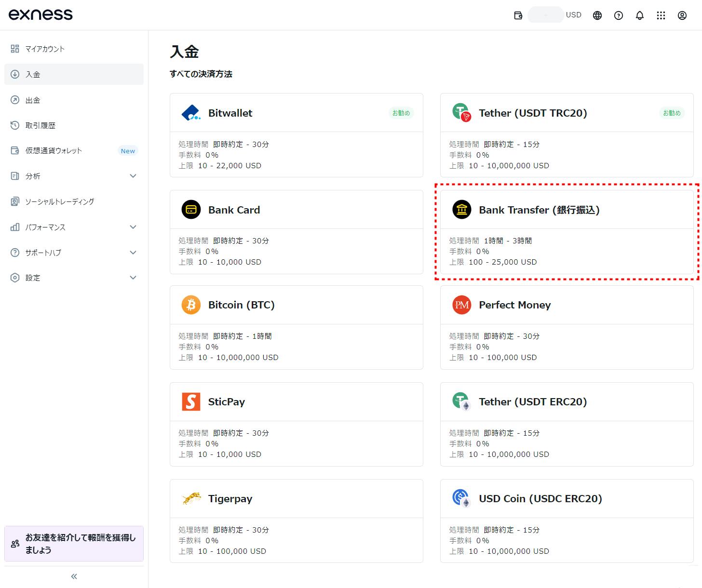This screenshot has height=588, width=702.
Task: Choose the Bitwallet payment method
Action: 297,135
